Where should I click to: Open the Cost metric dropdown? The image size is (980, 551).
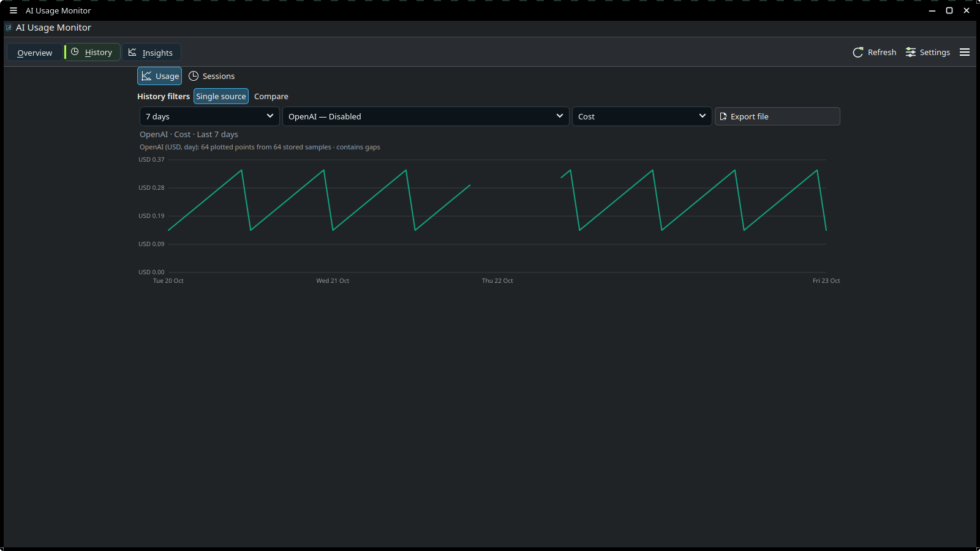(642, 116)
